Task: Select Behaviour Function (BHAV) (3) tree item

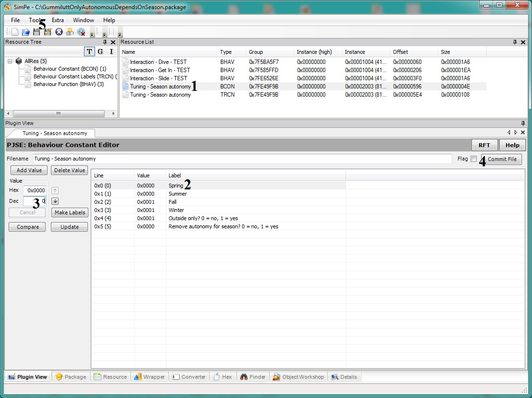Action: click(69, 84)
